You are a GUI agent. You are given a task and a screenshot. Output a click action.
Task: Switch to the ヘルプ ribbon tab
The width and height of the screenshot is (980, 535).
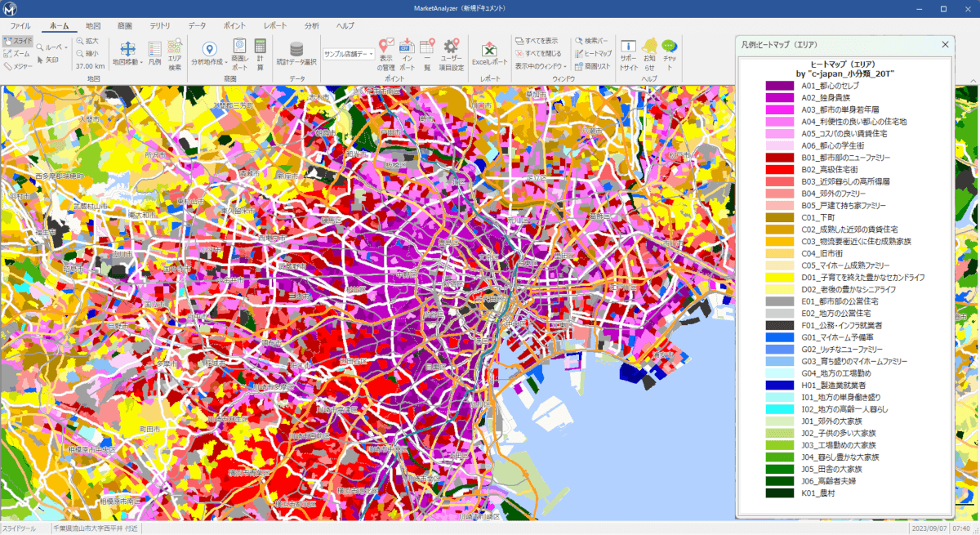pyautogui.click(x=345, y=26)
